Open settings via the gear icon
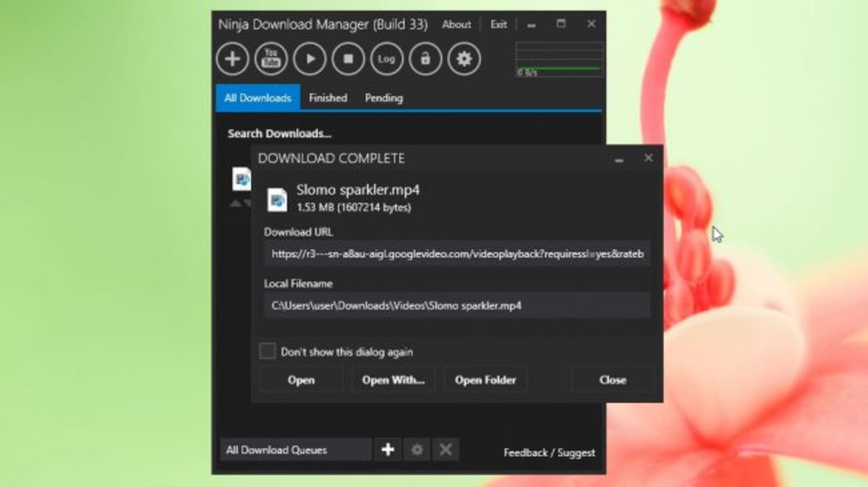Screen dimensions: 868x487 (x=463, y=59)
